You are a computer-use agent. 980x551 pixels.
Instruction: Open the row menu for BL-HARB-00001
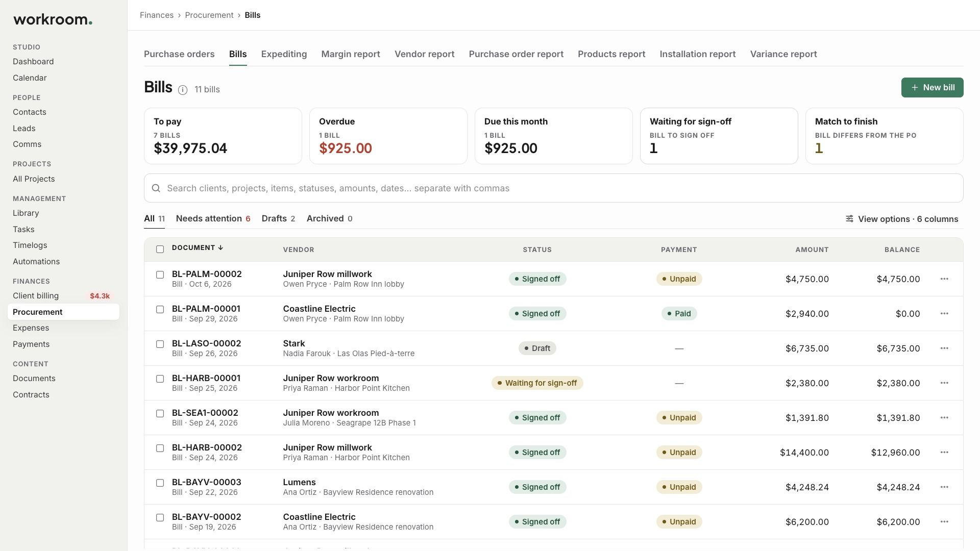pyautogui.click(x=944, y=383)
